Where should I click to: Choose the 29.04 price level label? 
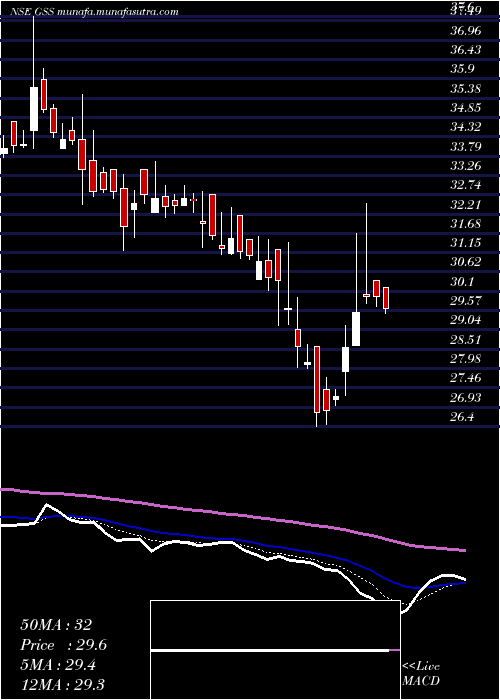coord(466,321)
